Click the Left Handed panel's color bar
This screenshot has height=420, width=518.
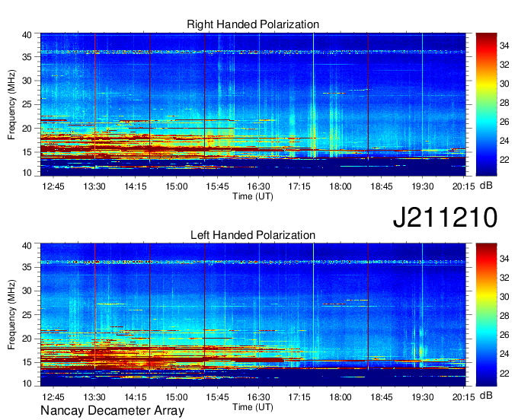pyautogui.click(x=486, y=315)
